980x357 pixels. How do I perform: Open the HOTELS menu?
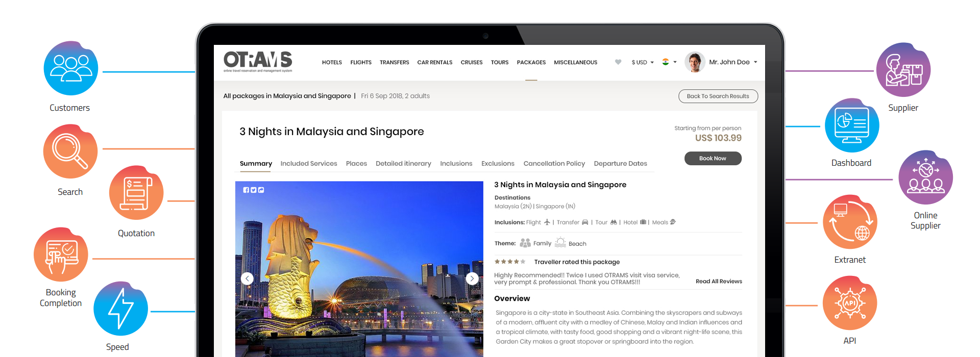point(332,62)
